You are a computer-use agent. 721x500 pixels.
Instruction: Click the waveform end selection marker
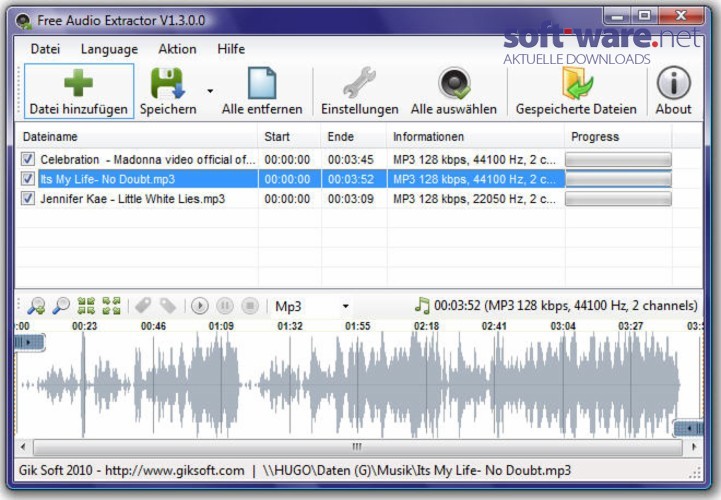pos(688,428)
